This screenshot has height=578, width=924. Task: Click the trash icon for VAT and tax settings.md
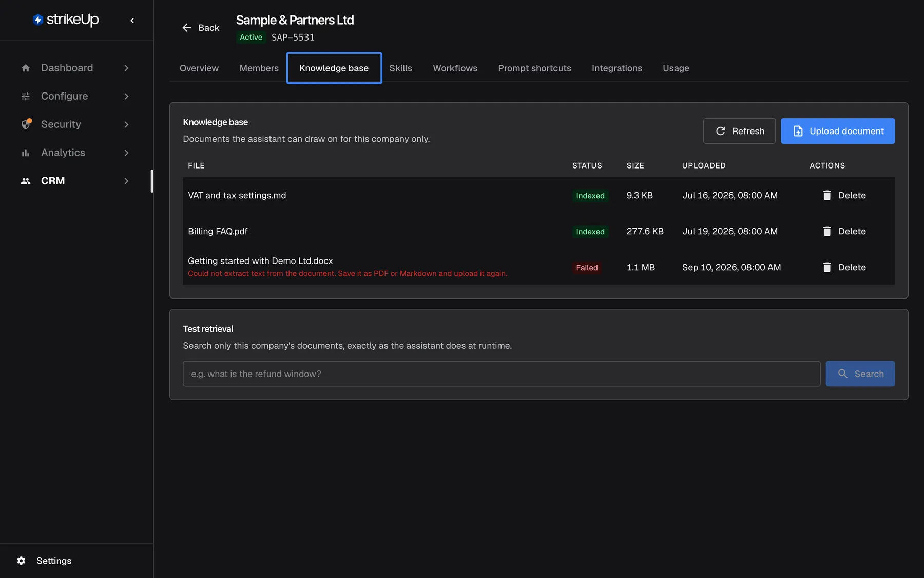point(826,195)
